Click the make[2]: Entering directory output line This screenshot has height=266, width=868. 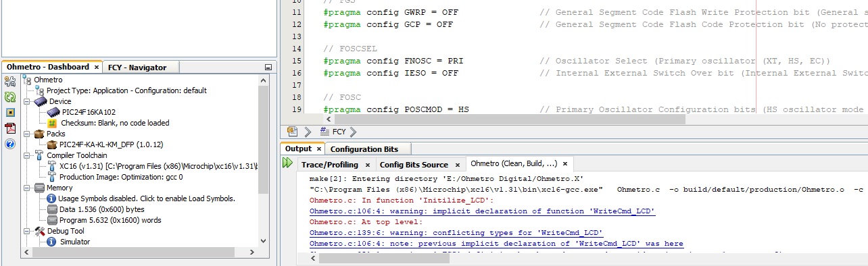447,179
